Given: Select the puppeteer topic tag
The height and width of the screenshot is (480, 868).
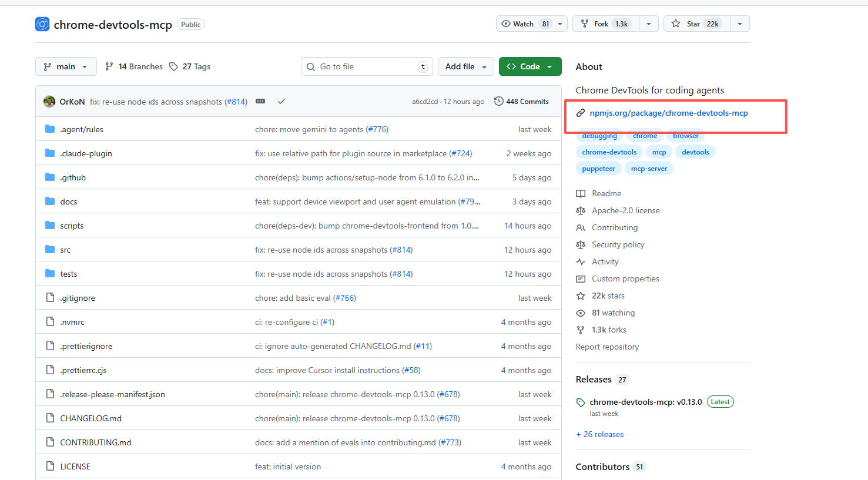Looking at the screenshot, I should 599,169.
